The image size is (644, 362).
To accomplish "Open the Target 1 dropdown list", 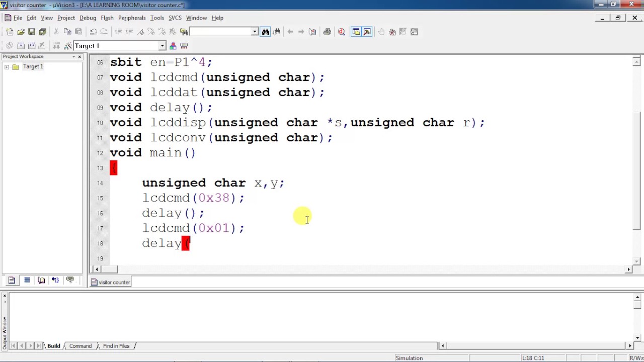I will (x=162, y=46).
